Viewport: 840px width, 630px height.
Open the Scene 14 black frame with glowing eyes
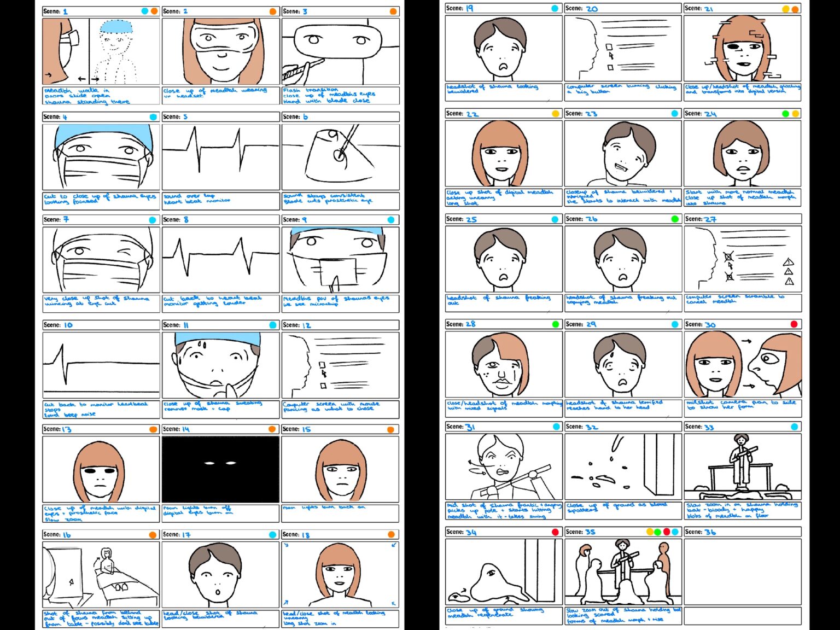pos(220,469)
